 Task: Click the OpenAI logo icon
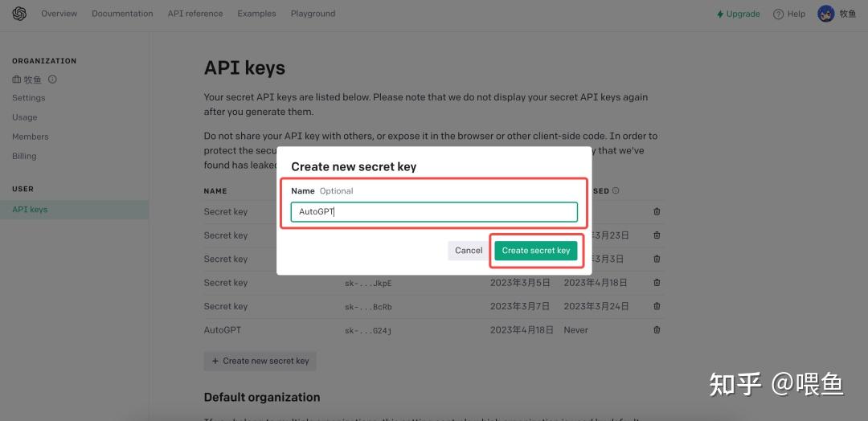19,14
